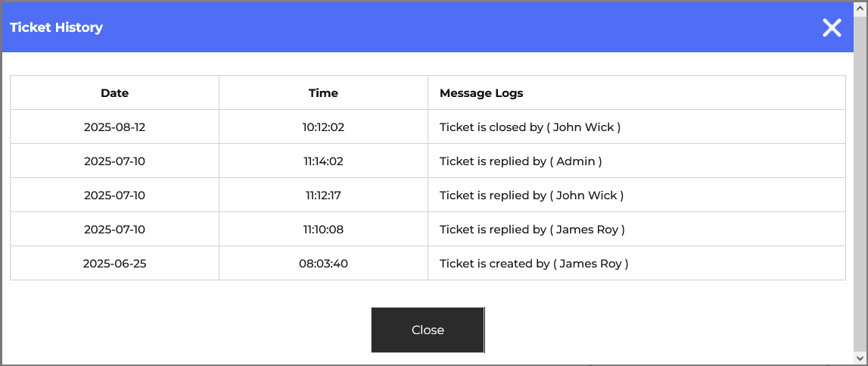Image resolution: width=868 pixels, height=366 pixels.
Task: Select the 08:03:40 time cell
Action: [323, 264]
